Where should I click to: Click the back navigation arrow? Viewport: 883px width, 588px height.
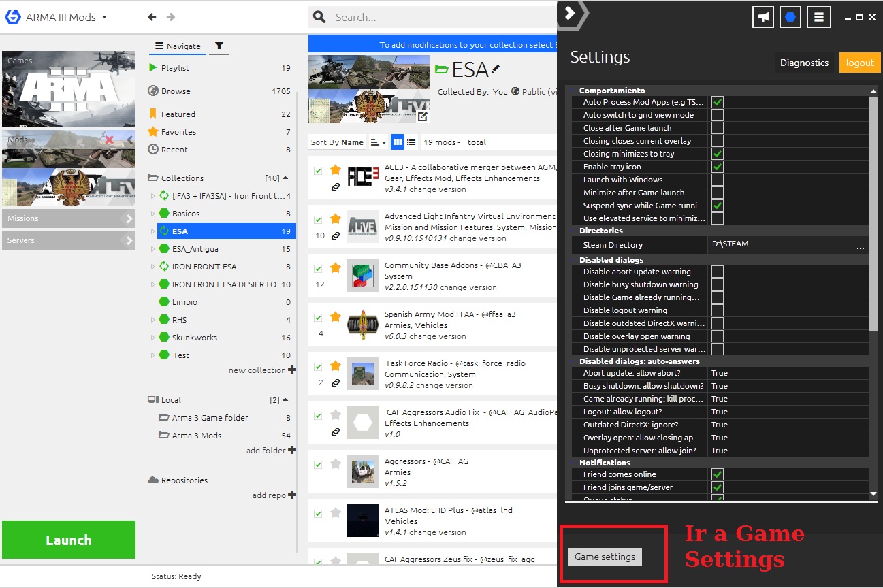coord(152,17)
